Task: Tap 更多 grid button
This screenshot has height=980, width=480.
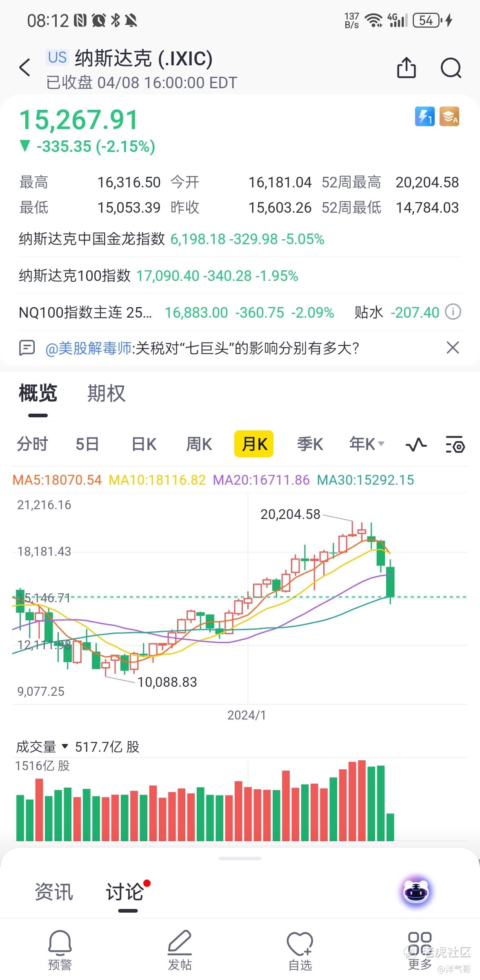Action: [420, 950]
